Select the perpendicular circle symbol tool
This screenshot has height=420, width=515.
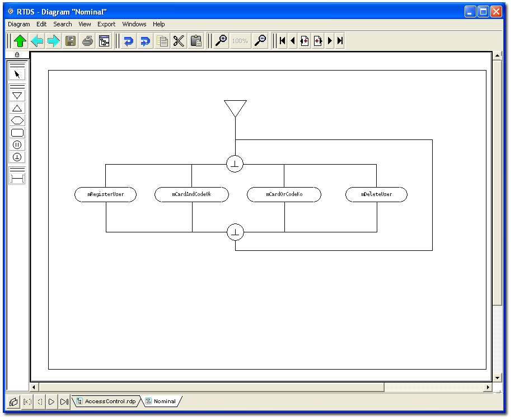(x=17, y=157)
